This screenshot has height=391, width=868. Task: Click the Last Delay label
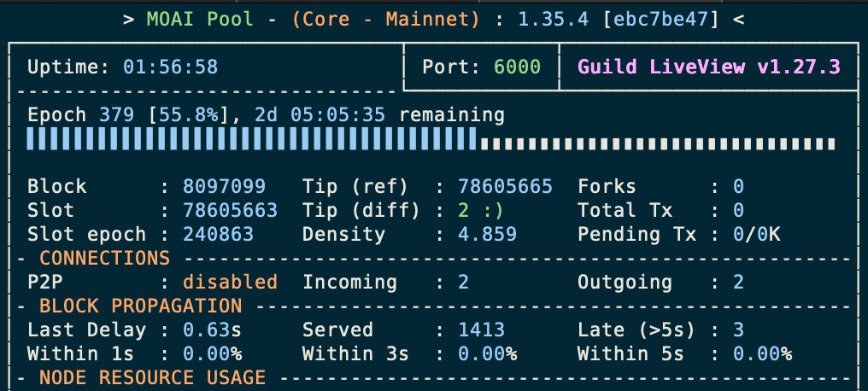coord(87,330)
